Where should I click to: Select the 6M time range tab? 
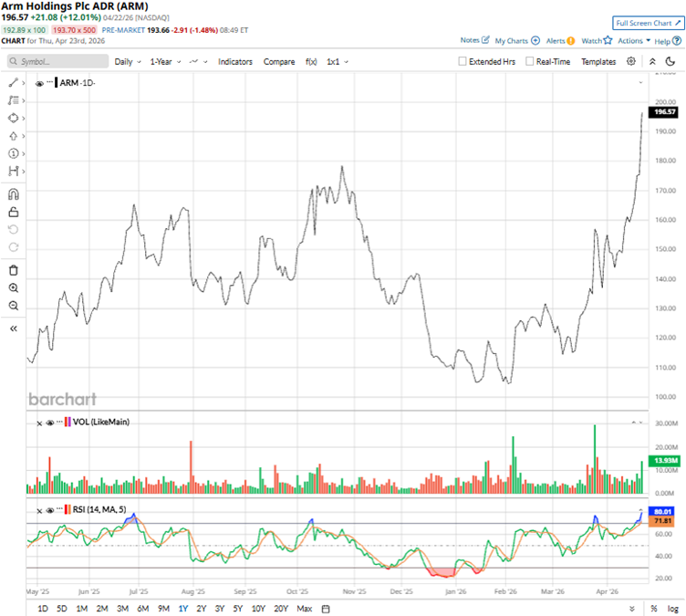click(142, 609)
